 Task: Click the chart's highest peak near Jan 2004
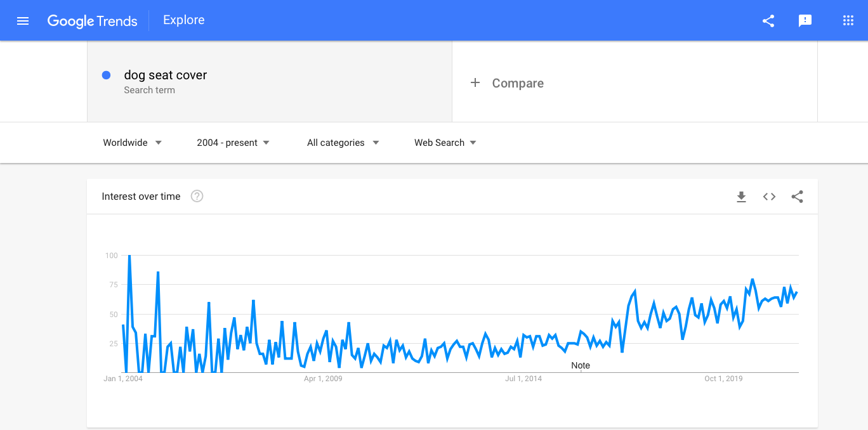pos(129,256)
